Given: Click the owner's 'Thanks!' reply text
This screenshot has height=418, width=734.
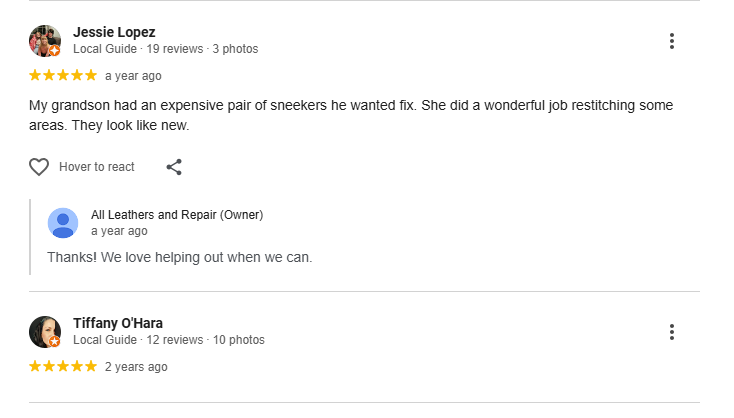Looking at the screenshot, I should pos(180,257).
